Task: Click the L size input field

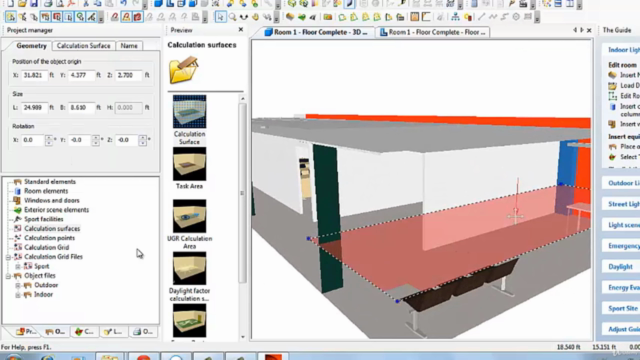Action: 34,107
